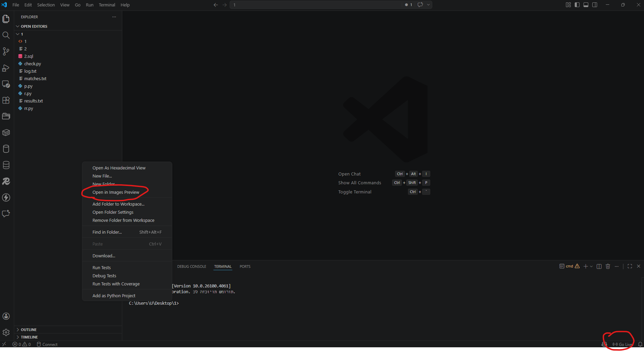644x351 pixels.
Task: Expand the TIMELINE section
Action: click(29, 337)
